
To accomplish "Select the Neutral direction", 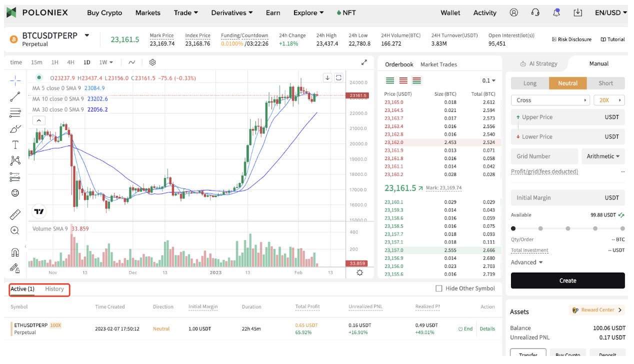I will 567,83.
